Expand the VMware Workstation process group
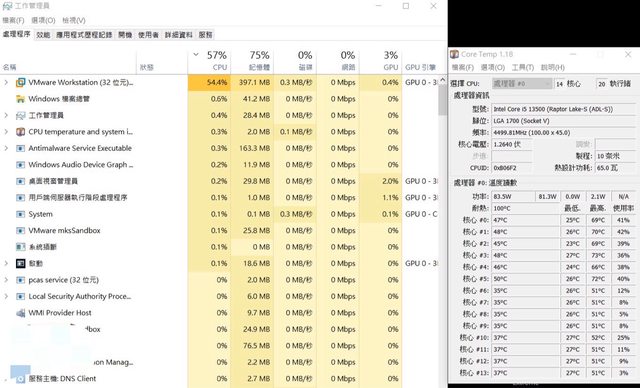The width and height of the screenshot is (640, 388). (6, 82)
